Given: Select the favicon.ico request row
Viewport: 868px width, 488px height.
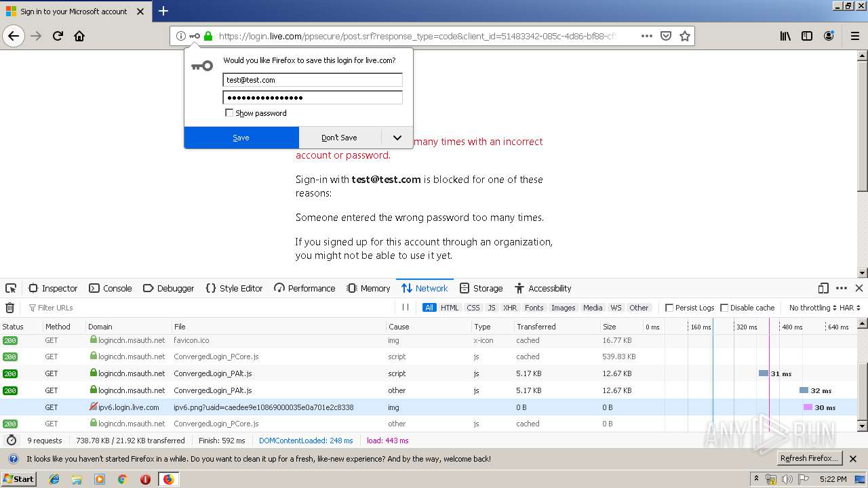Looking at the screenshot, I should coord(429,340).
